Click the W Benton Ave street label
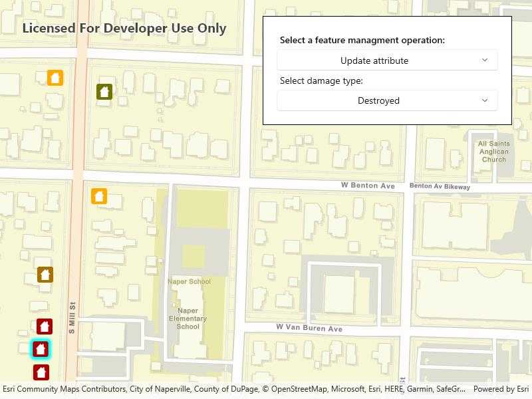Image resolution: width=532 pixels, height=399 pixels. (x=368, y=186)
